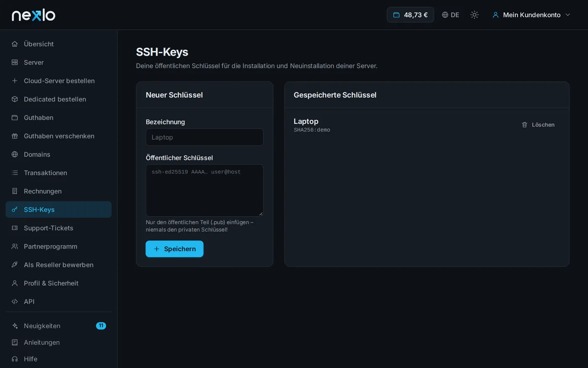Click the receipt icon beside Rechnungen

tap(15, 191)
